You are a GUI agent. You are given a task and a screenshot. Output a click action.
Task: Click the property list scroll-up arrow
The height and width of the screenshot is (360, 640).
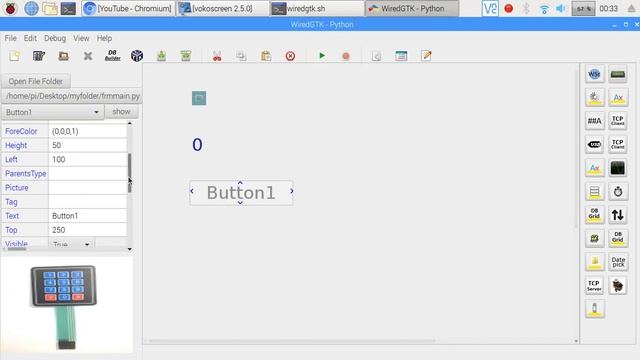coord(130,123)
